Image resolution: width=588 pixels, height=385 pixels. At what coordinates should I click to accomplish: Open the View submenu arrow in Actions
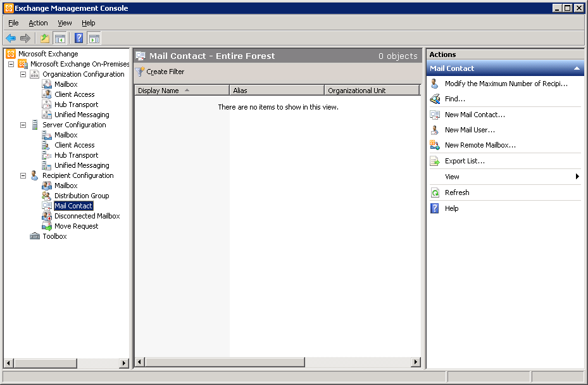point(577,177)
